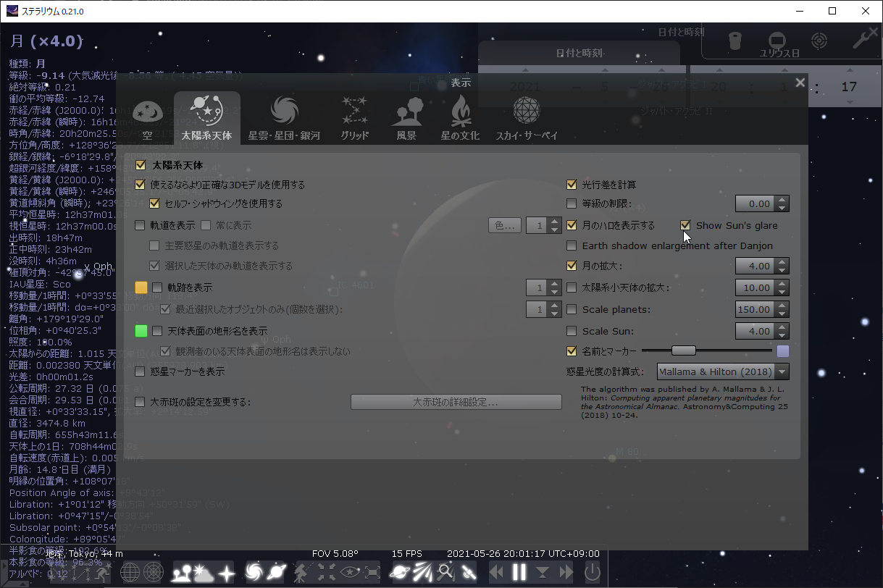Toggle cardinal points display
Screen dimensions: 883x588
click(225, 572)
